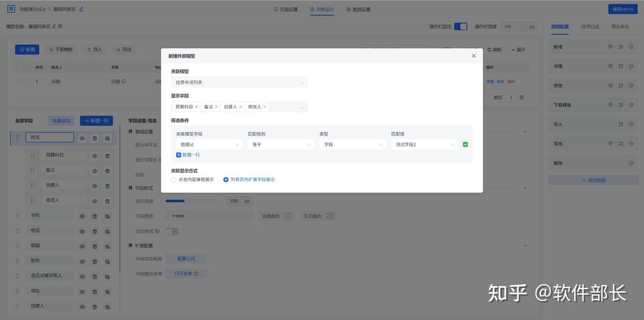Open the 关联模型 dropdown showing 经费申请列表

pyautogui.click(x=239, y=82)
